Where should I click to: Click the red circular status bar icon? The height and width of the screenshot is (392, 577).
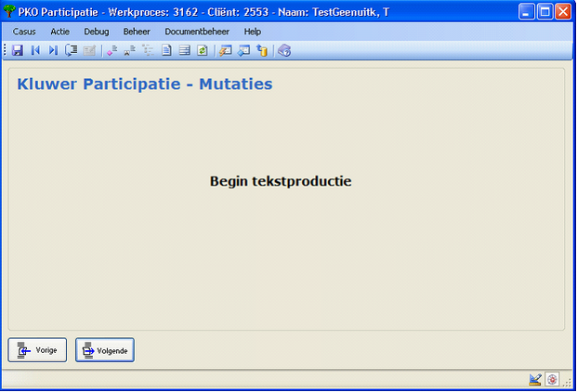pos(552,379)
